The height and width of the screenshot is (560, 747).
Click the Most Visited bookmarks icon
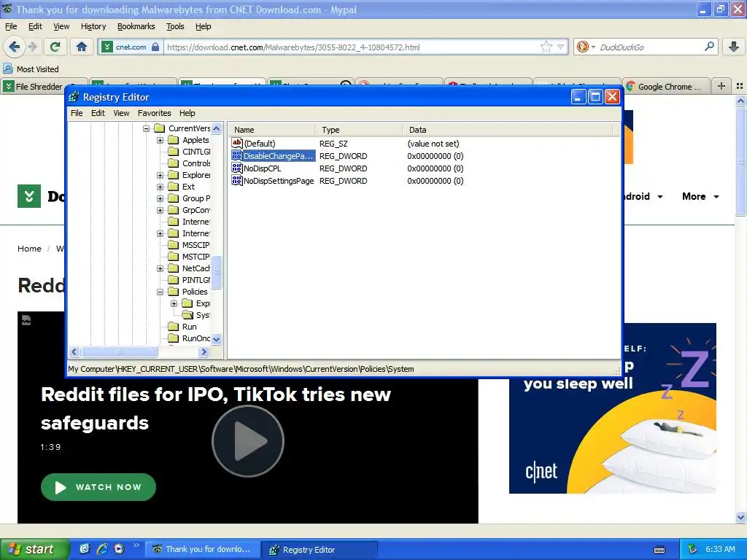pos(8,69)
